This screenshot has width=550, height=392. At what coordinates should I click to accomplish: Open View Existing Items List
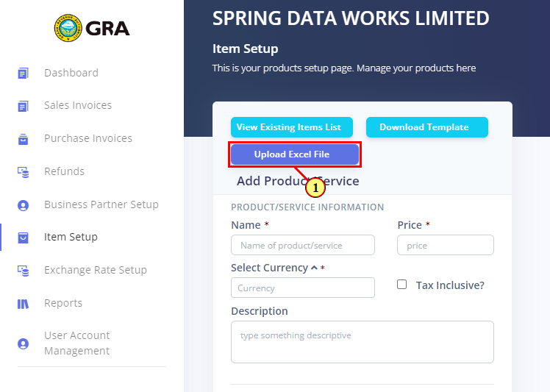291,127
